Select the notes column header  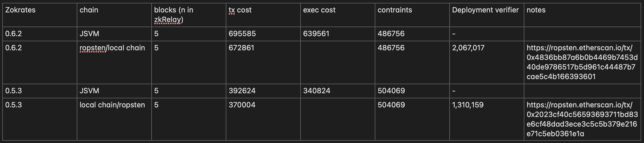582,15
